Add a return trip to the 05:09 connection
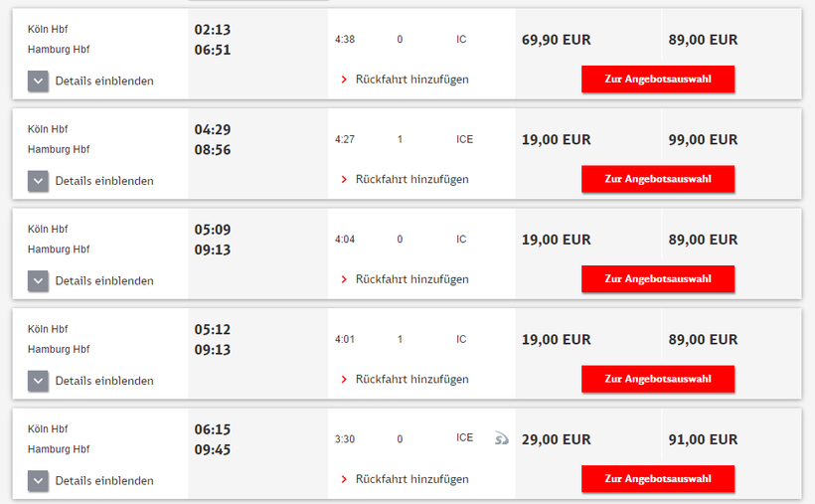This screenshot has height=504, width=815. [411, 279]
